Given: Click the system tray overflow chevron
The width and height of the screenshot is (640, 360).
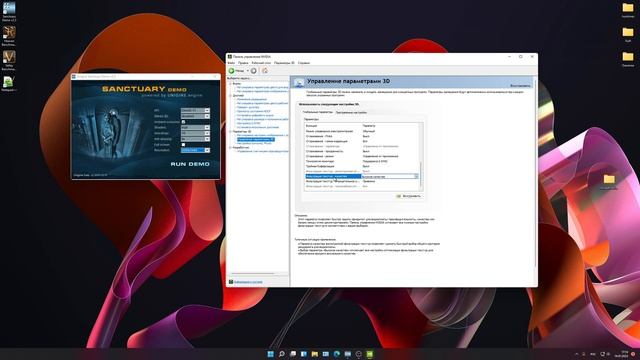Looking at the screenshot, I should [577, 354].
